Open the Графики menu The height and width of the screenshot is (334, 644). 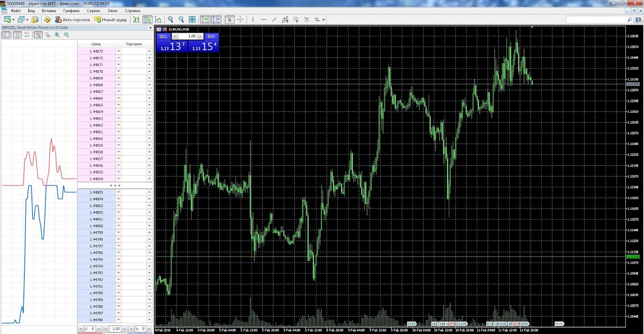coord(71,11)
